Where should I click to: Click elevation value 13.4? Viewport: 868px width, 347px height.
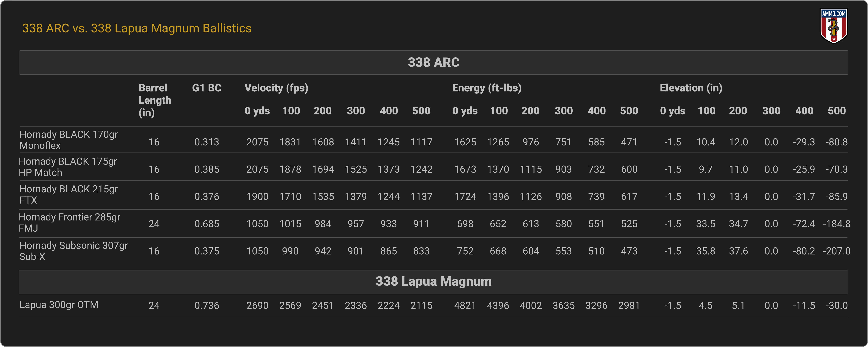pos(738,197)
